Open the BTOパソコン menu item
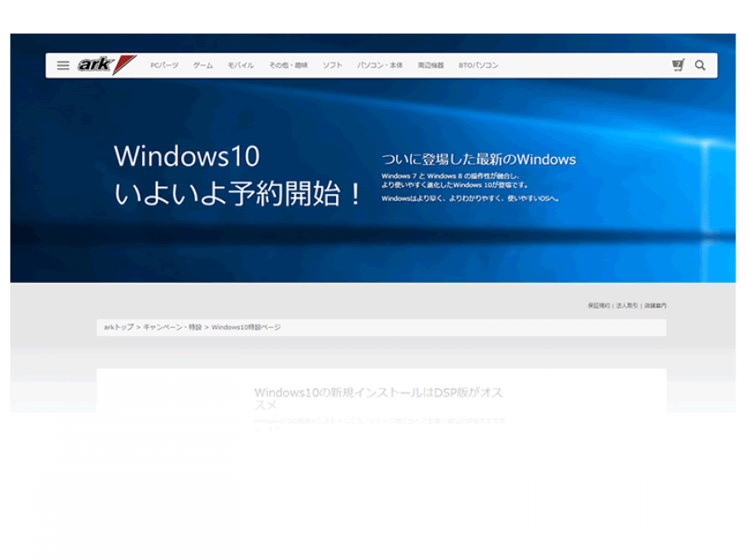Viewport: 747px width, 560px height. coord(478,66)
